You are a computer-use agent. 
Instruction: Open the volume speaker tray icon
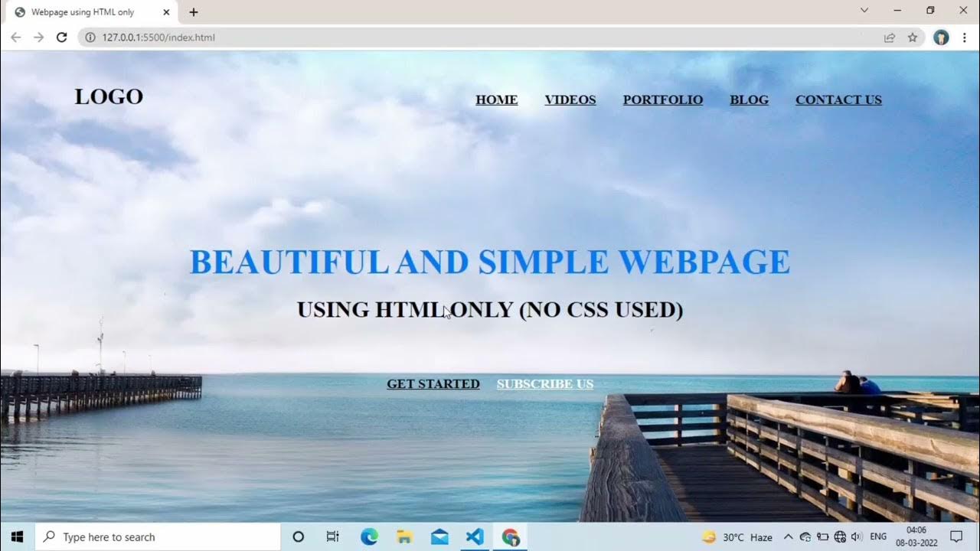(x=857, y=537)
